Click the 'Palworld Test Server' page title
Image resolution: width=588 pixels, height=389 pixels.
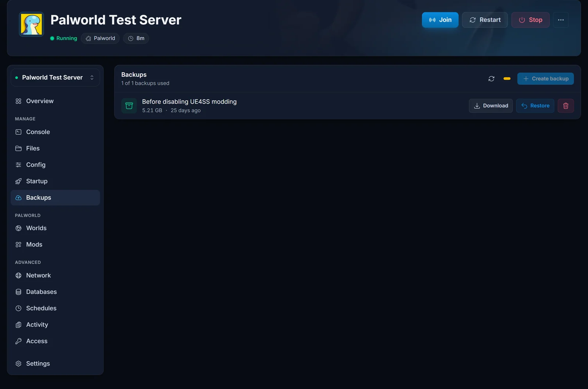(x=116, y=20)
